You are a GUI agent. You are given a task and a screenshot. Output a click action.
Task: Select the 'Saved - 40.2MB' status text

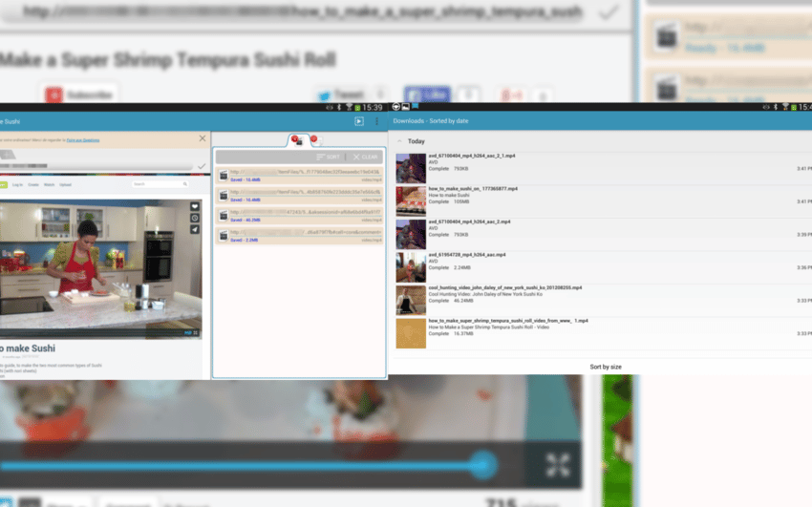[x=246, y=220]
